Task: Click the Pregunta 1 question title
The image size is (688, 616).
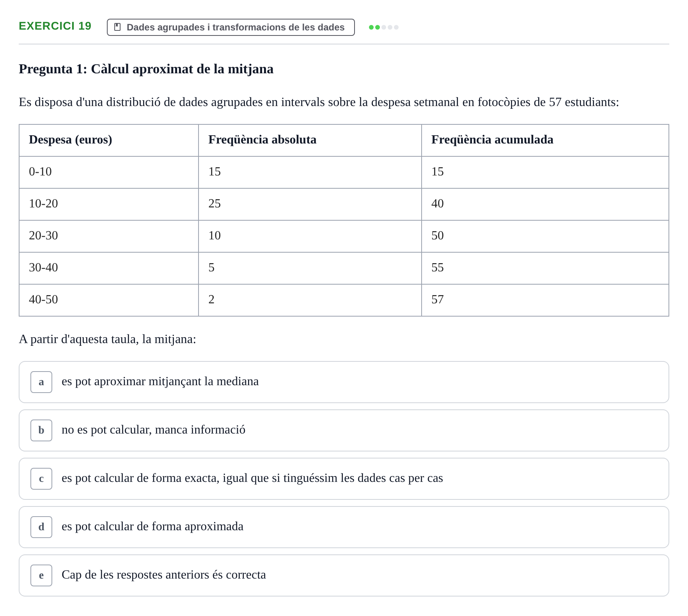Action: (x=146, y=69)
